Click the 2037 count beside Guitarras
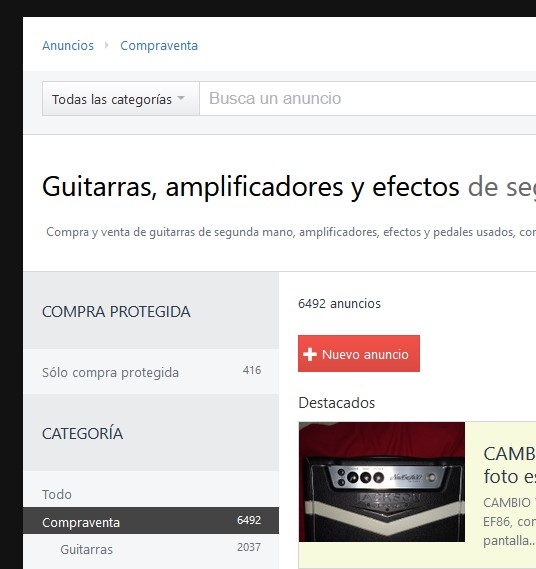 tap(249, 547)
